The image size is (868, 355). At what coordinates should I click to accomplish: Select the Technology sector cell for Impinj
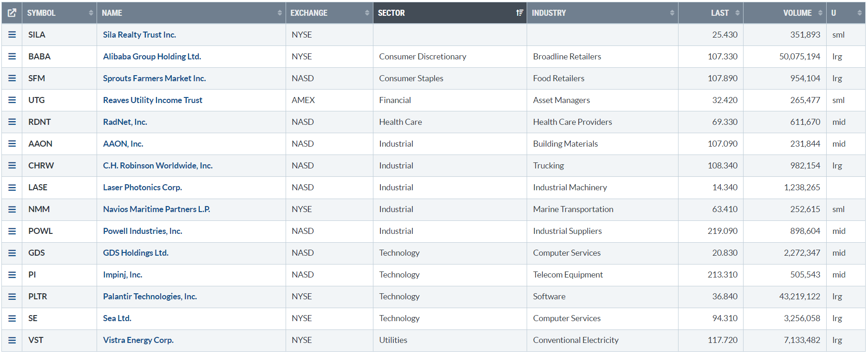point(399,275)
